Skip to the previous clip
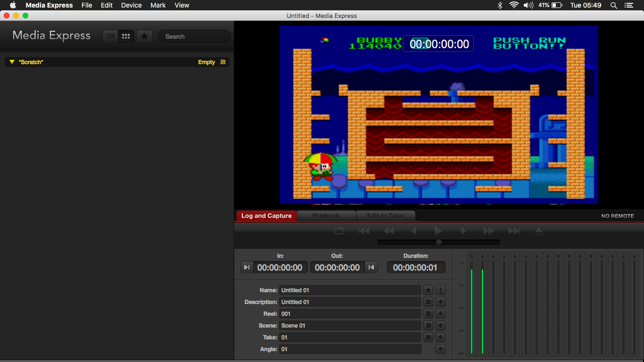Image resolution: width=644 pixels, height=362 pixels. [364, 230]
